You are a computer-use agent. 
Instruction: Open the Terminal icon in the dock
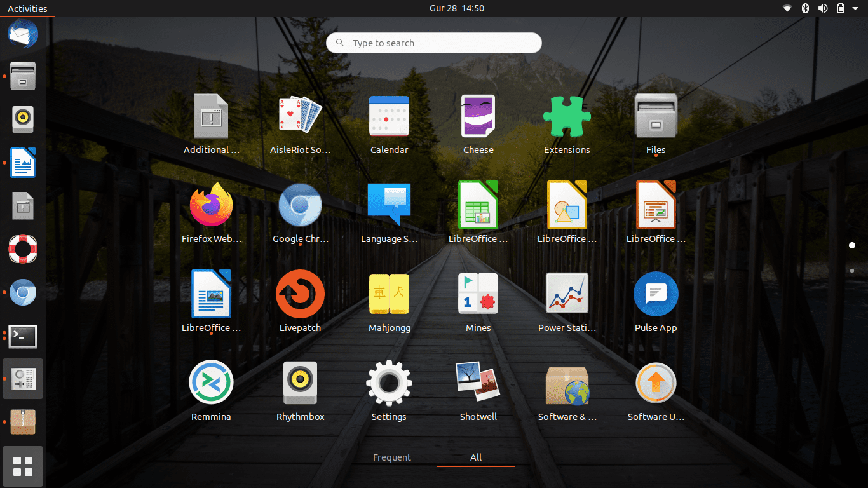23,336
